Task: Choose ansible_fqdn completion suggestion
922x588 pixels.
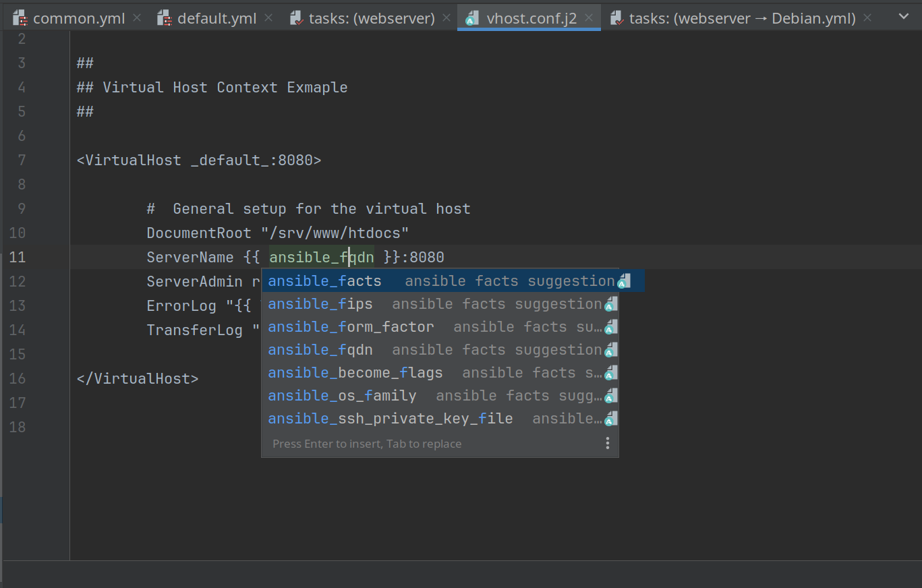Action: point(440,350)
